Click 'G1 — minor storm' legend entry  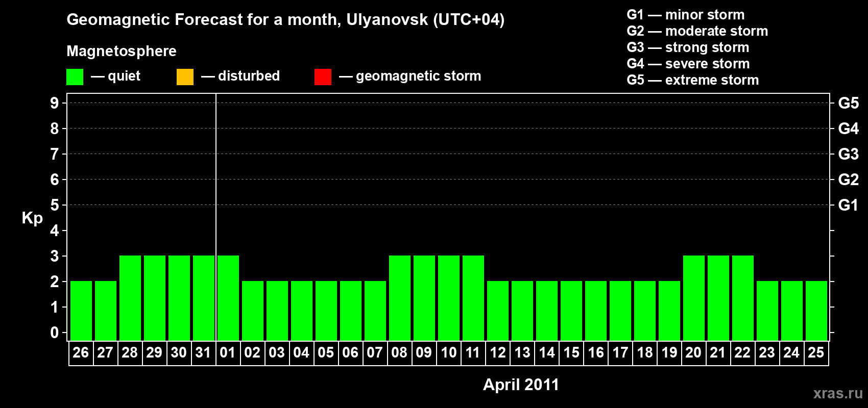tap(685, 15)
